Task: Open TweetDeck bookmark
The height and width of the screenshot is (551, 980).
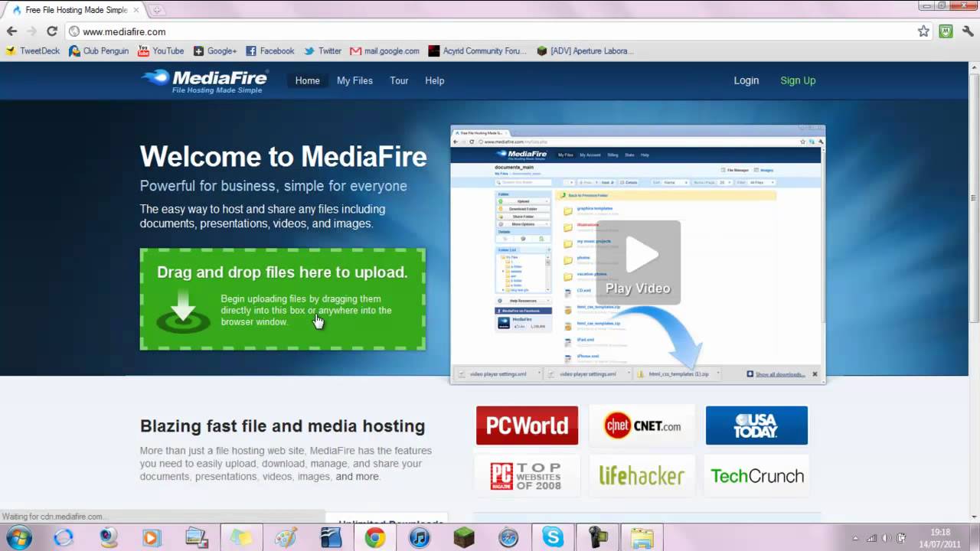Action: 32,51
